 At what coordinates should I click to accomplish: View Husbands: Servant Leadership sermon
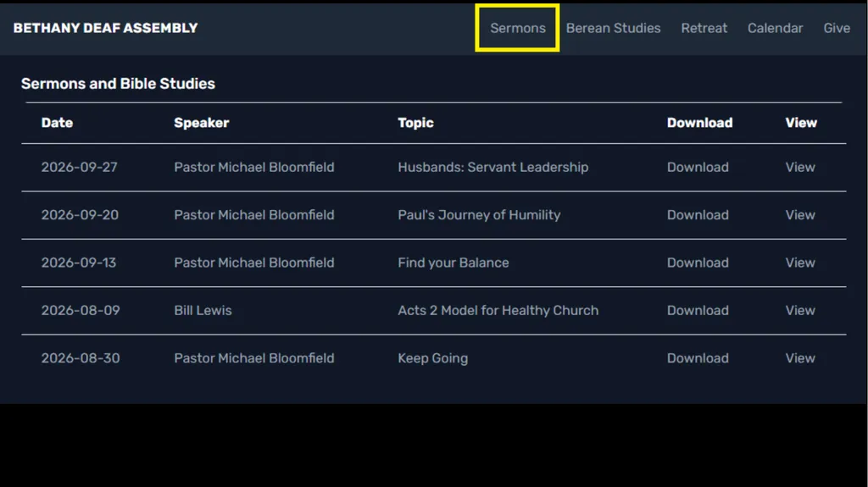pos(800,167)
